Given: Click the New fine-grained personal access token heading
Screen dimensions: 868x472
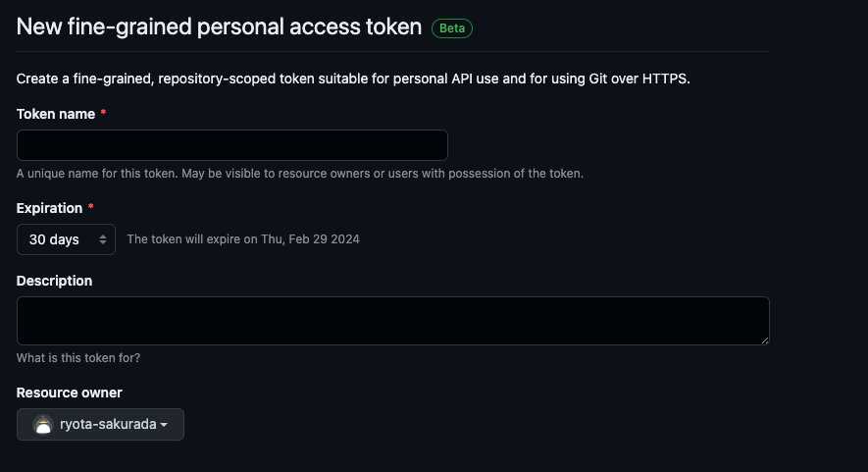Looking at the screenshot, I should click(x=219, y=27).
